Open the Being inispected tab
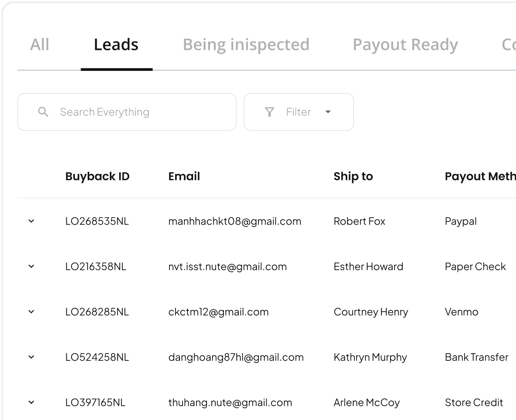Image resolution: width=516 pixels, height=420 pixels. click(246, 45)
